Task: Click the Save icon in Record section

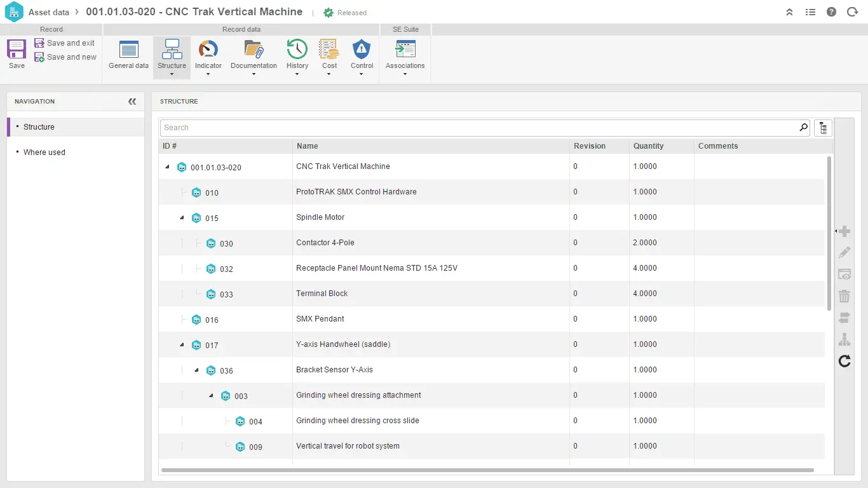Action: coord(17,50)
